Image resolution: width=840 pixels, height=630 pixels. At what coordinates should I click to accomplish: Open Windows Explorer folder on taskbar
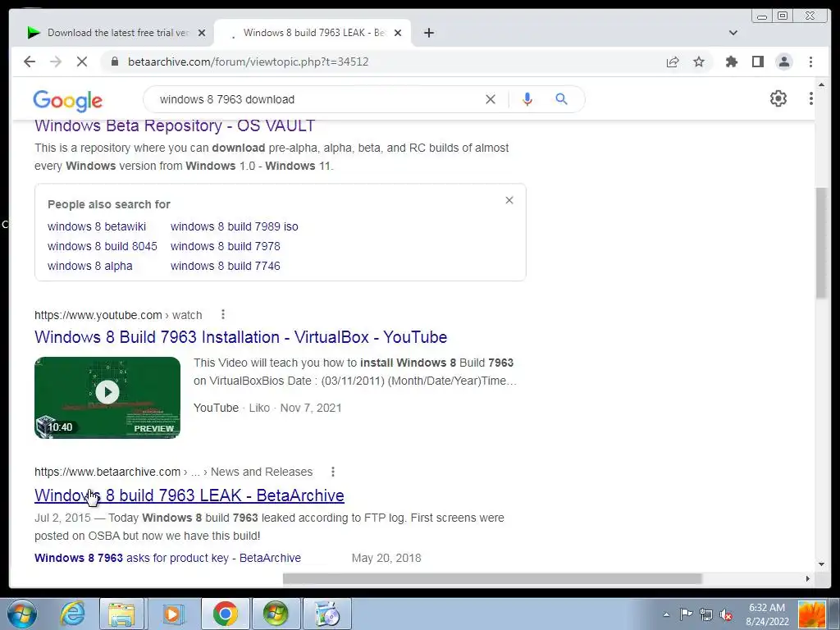[121, 614]
